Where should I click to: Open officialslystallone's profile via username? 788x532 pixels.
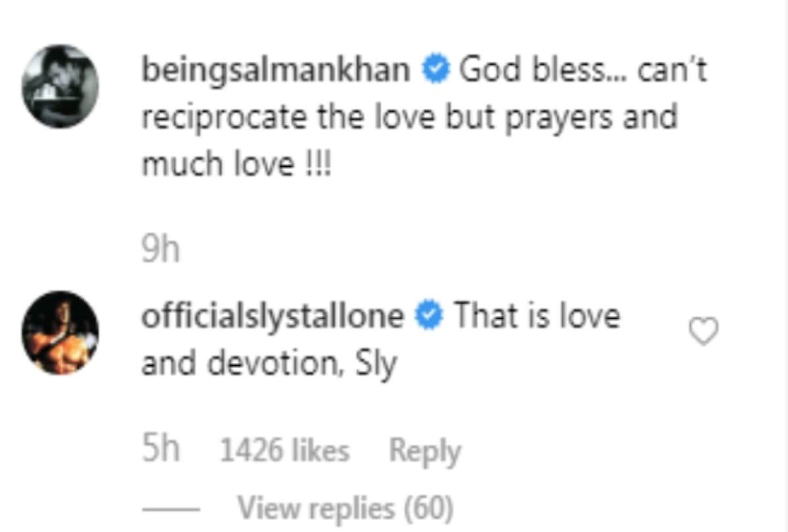pyautogui.click(x=273, y=315)
